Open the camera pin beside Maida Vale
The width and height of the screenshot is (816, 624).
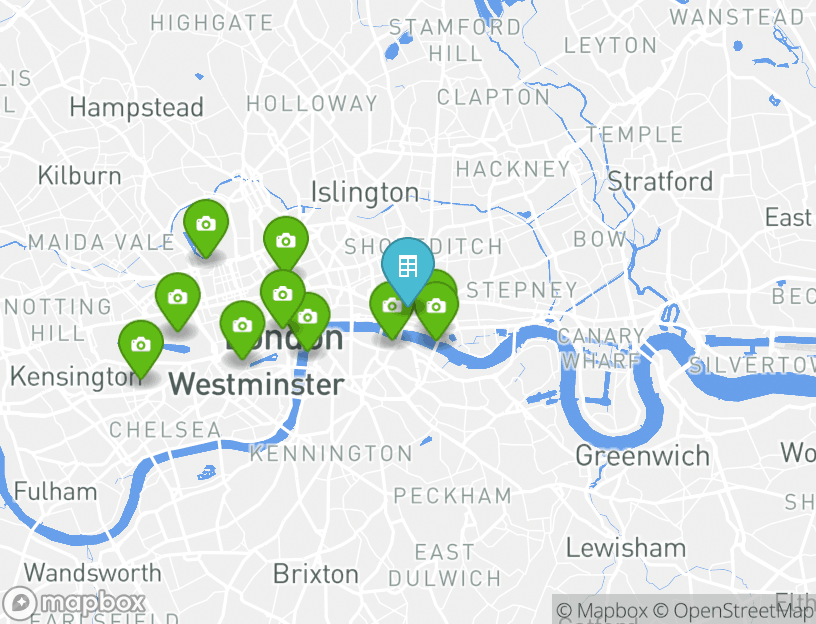206,224
